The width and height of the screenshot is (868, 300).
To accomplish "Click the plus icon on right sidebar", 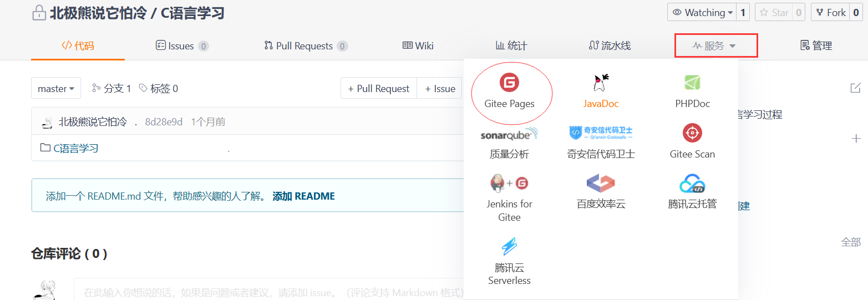I will (856, 138).
